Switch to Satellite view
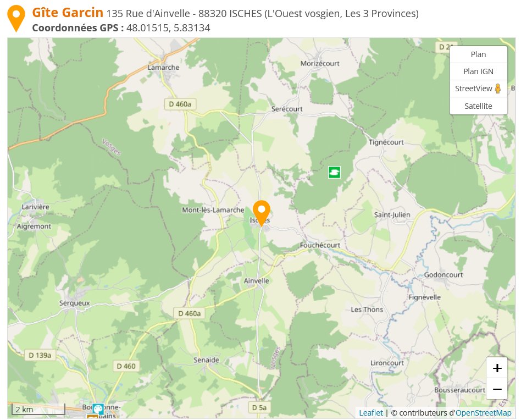521x420 pixels. 478,106
